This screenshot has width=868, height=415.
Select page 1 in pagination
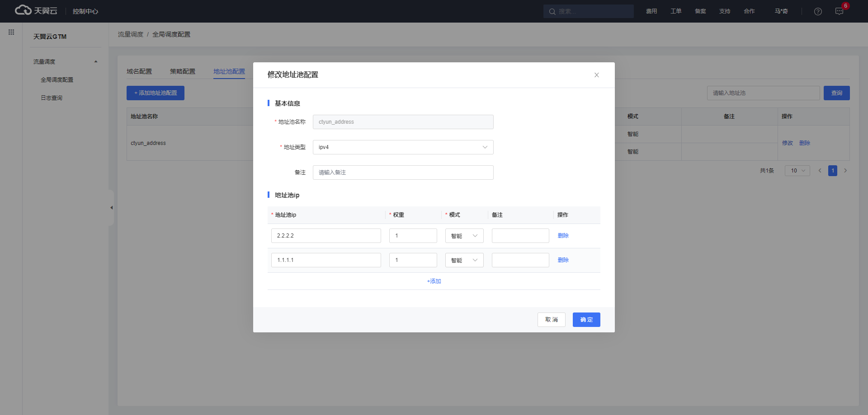tap(833, 171)
